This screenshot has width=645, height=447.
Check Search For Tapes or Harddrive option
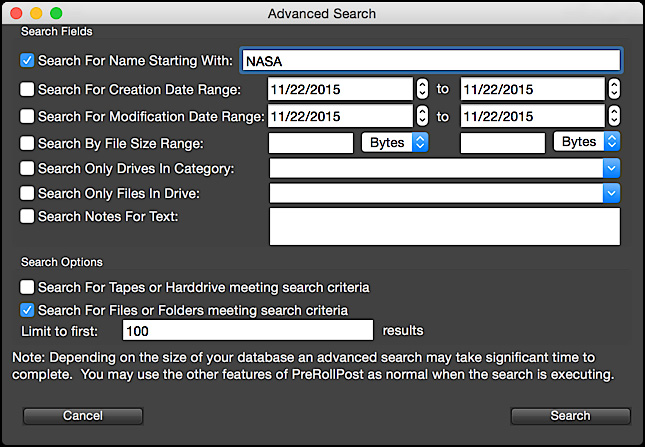pos(27,287)
